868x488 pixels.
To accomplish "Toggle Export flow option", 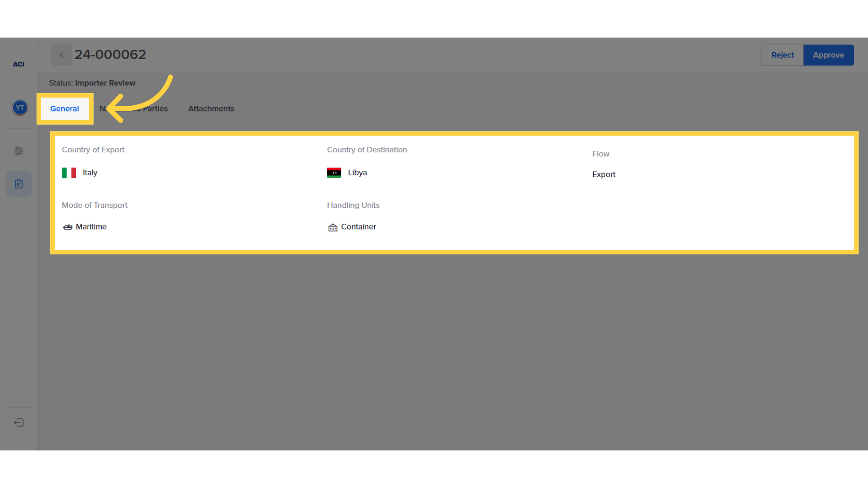I will [x=604, y=174].
